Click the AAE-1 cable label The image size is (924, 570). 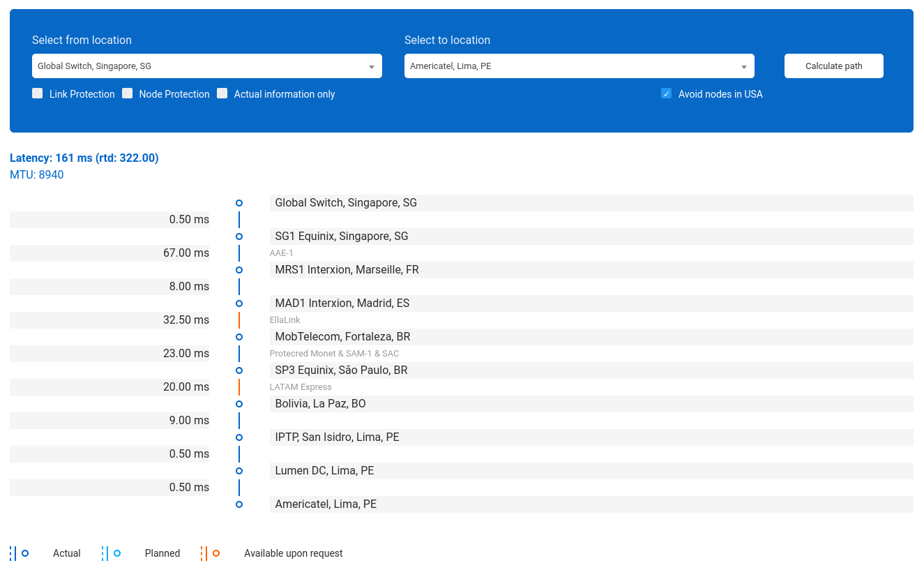click(282, 253)
